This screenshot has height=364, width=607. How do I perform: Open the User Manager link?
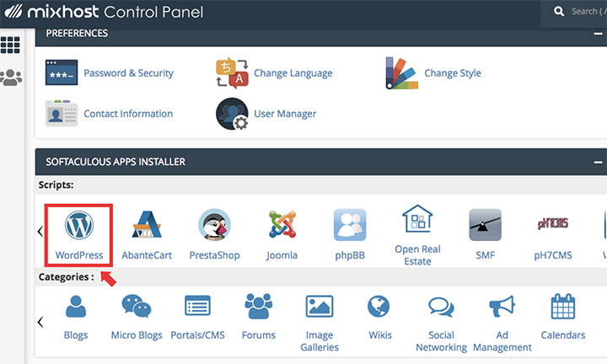coord(285,114)
